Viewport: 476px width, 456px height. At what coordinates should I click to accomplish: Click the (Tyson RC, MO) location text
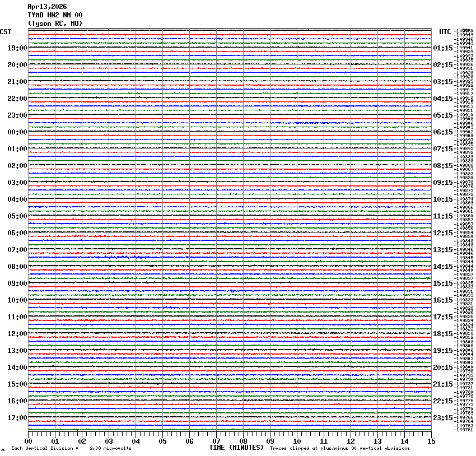point(55,24)
